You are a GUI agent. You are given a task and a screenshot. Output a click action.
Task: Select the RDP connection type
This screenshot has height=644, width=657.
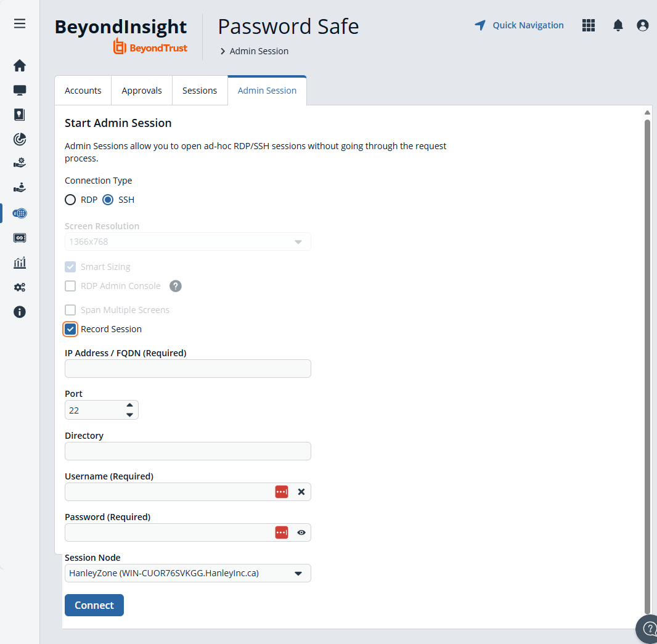pyautogui.click(x=70, y=200)
